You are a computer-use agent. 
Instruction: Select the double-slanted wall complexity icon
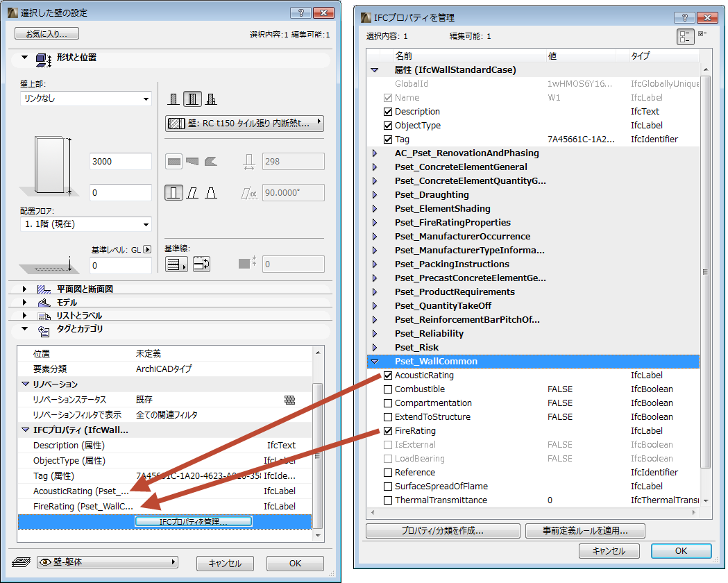click(x=211, y=193)
